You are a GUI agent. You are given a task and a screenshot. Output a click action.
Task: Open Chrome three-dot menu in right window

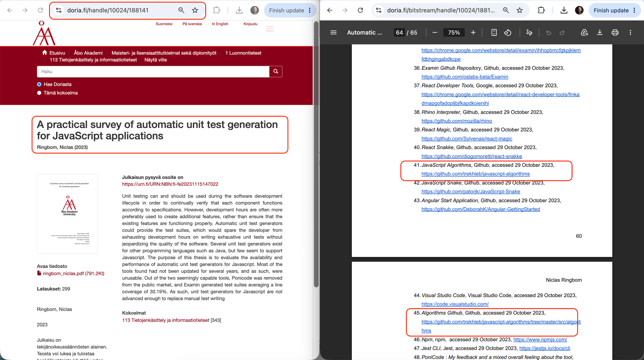click(635, 10)
